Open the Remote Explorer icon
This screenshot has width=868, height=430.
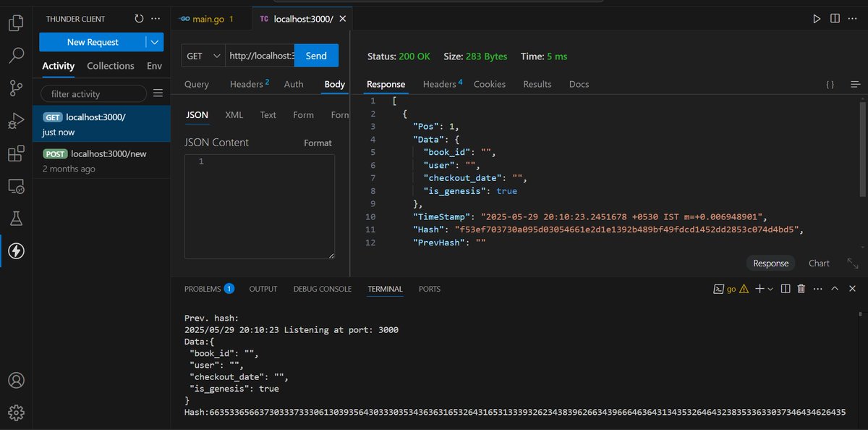click(x=16, y=187)
